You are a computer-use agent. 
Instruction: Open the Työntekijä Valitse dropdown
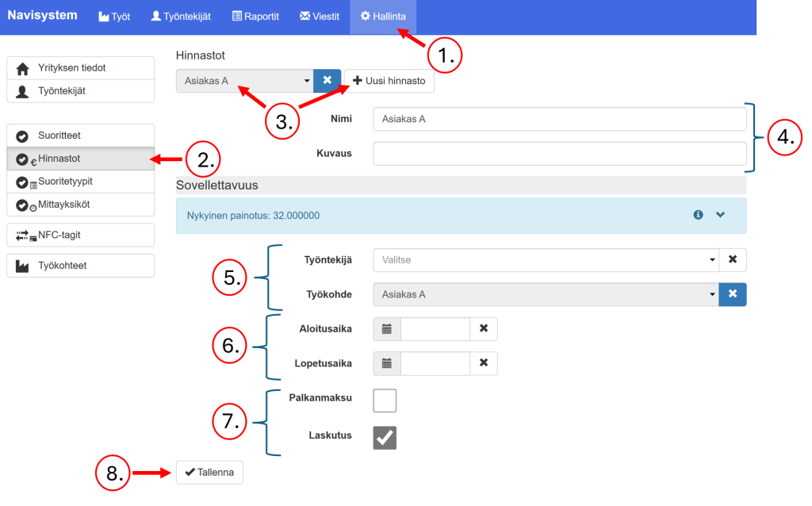546,260
